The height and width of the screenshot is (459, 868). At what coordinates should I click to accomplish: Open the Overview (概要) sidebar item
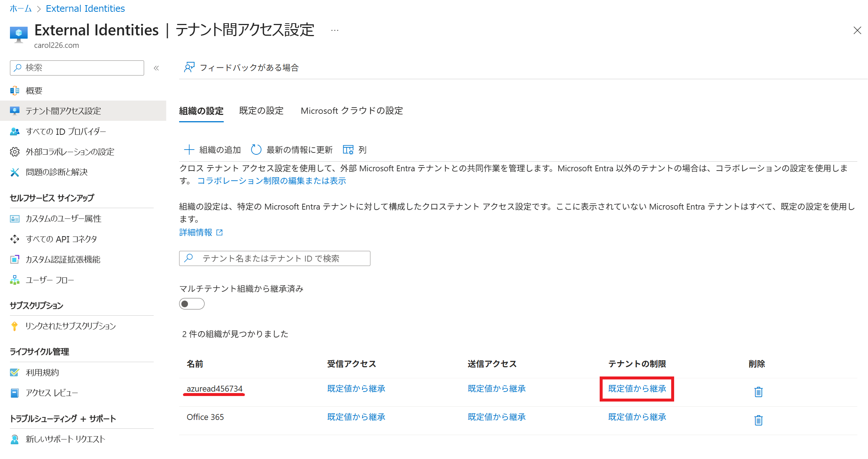[34, 91]
